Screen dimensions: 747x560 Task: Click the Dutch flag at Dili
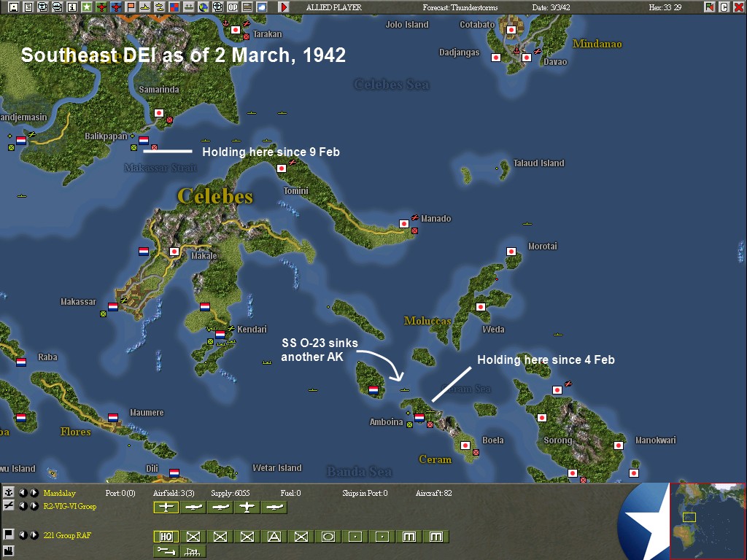pos(174,472)
